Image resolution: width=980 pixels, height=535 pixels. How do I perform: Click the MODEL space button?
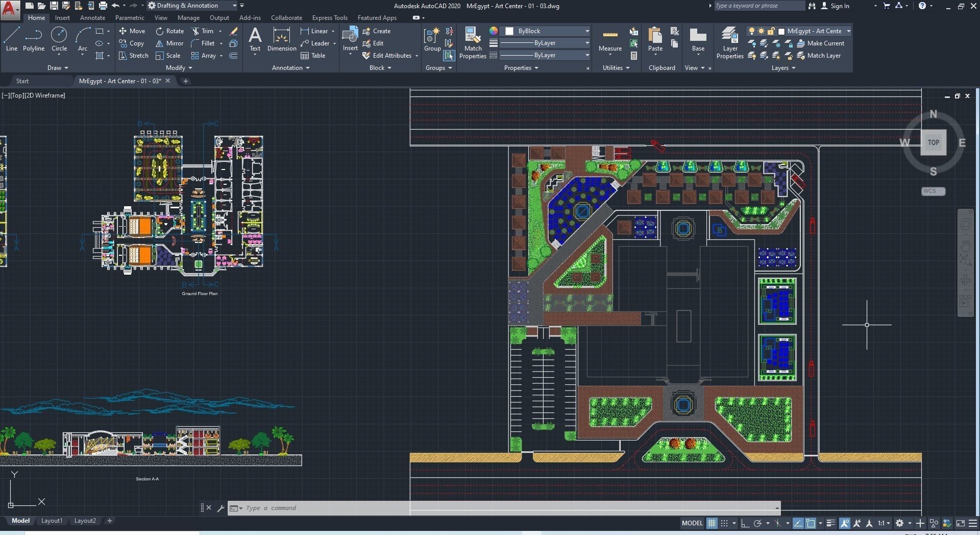[x=692, y=523]
